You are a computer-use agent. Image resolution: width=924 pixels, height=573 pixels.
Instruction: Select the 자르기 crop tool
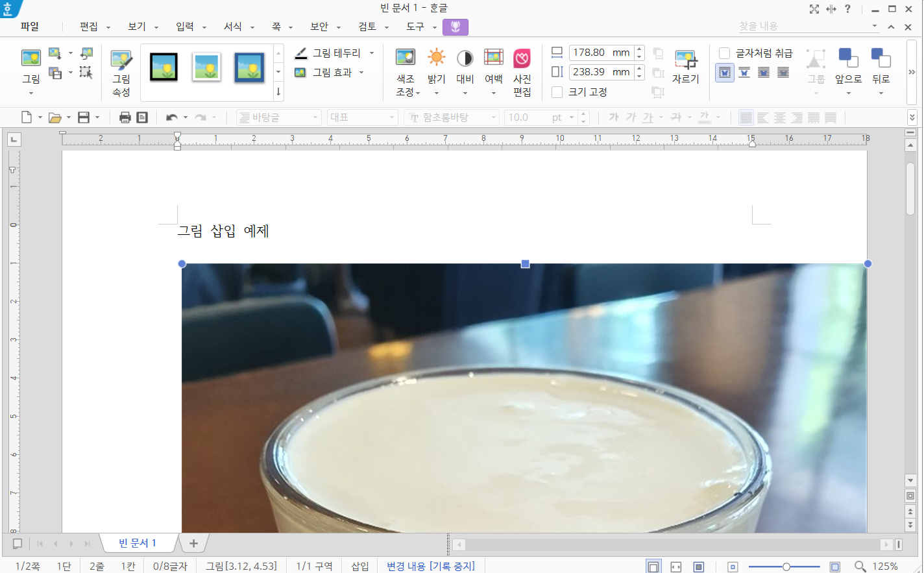tap(686, 59)
